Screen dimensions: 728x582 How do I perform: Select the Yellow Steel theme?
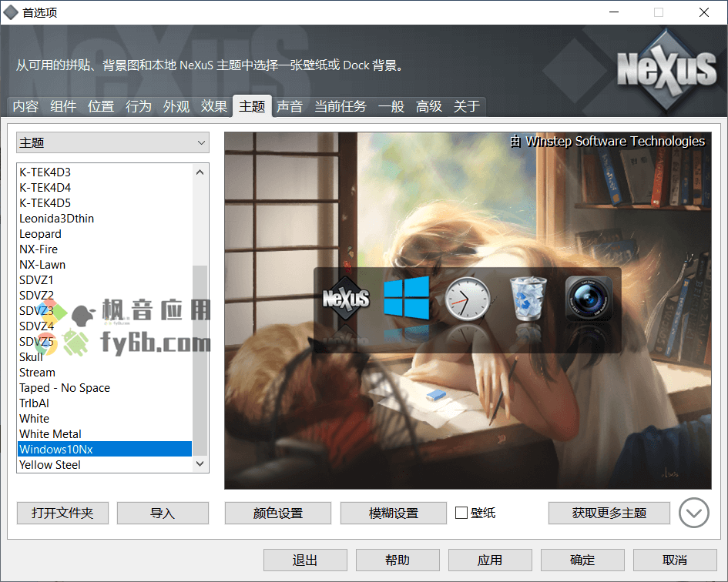coord(105,464)
